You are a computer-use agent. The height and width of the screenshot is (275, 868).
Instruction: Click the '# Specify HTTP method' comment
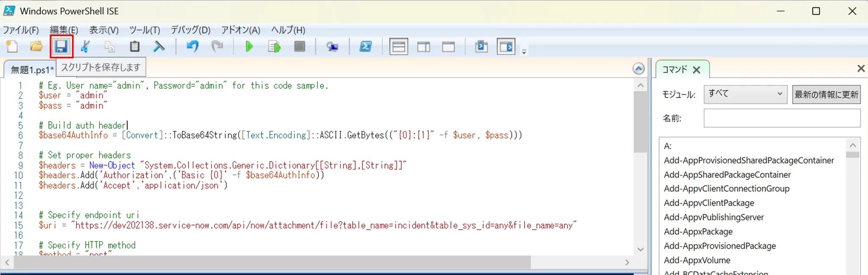click(87, 245)
